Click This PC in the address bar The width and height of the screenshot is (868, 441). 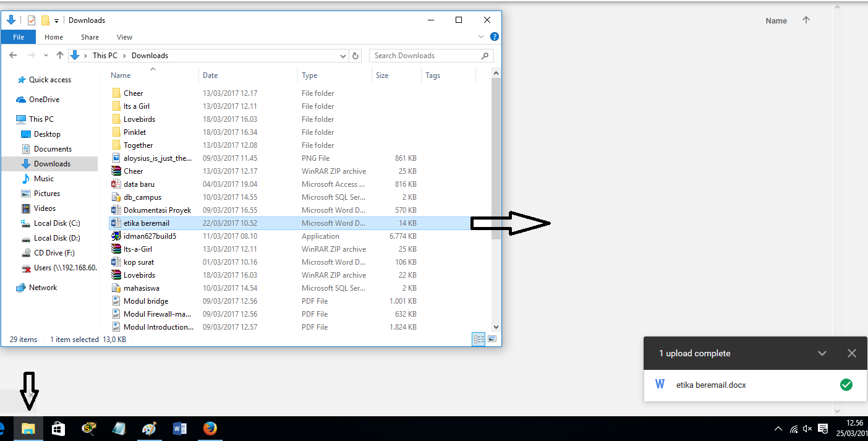(104, 56)
